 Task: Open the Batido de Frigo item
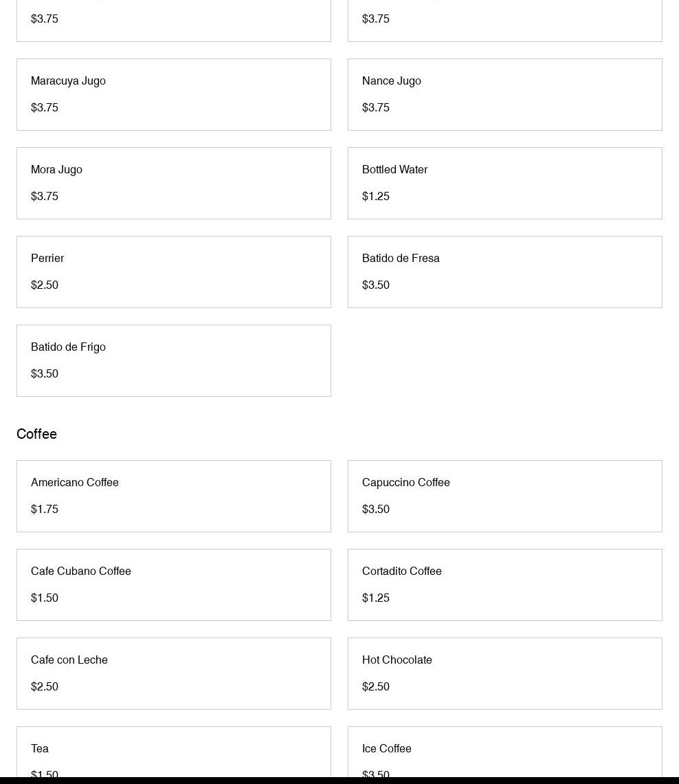tap(173, 360)
